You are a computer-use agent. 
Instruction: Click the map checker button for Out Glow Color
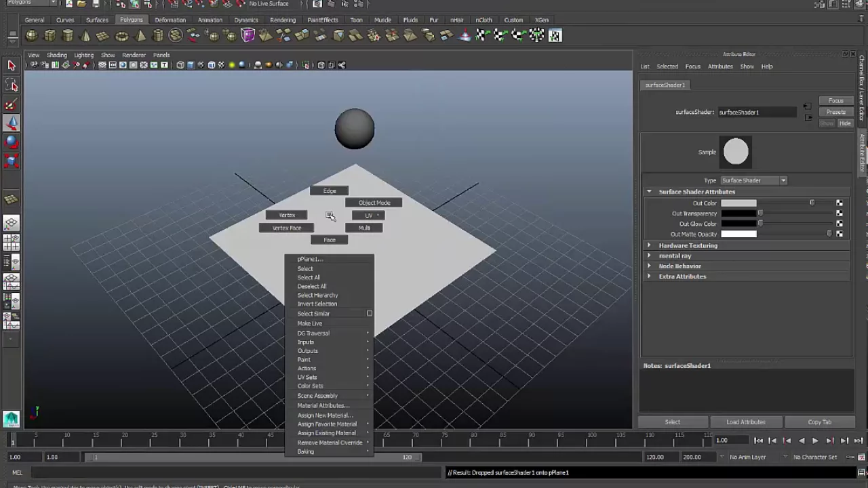840,224
